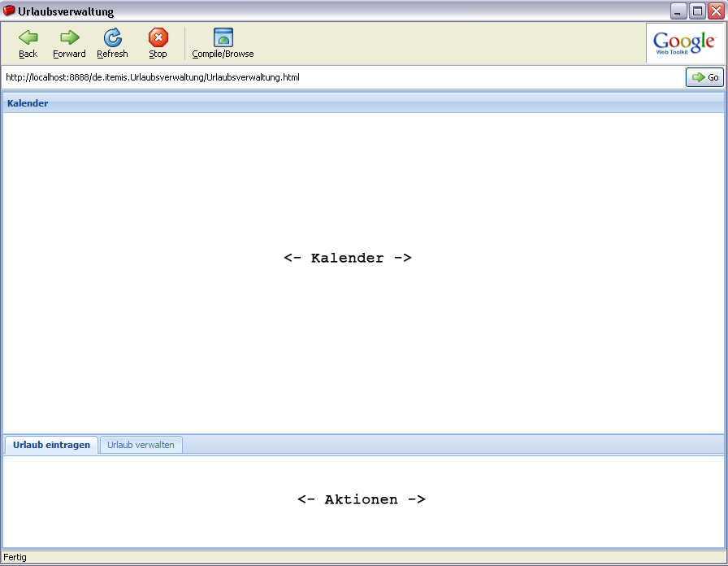728x566 pixels.
Task: Click the Fertig status bar text
Action: [15, 557]
